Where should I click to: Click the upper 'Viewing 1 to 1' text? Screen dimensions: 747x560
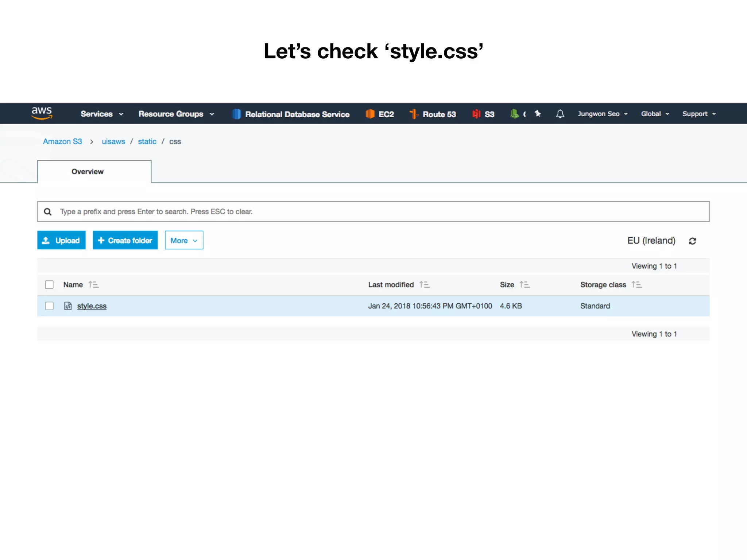pyautogui.click(x=654, y=266)
